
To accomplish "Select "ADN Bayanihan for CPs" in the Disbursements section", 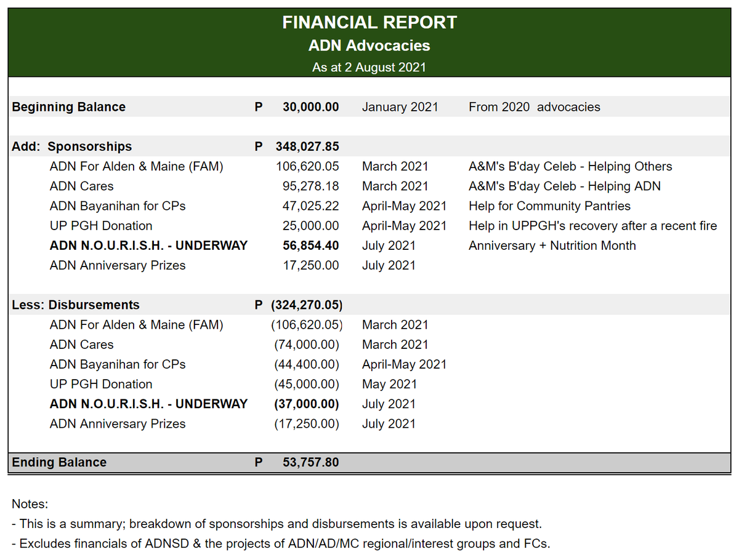I will tap(118, 364).
